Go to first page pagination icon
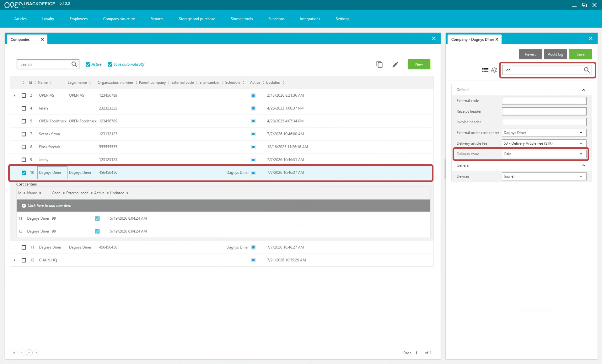 (14, 353)
